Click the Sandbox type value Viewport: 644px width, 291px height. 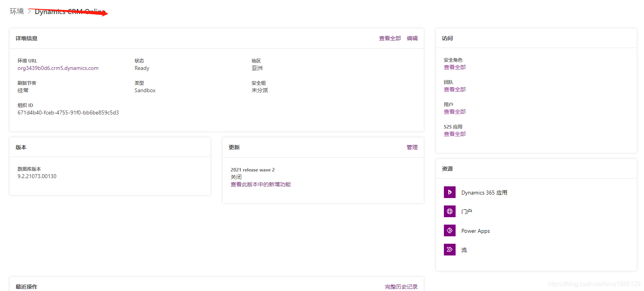(145, 90)
